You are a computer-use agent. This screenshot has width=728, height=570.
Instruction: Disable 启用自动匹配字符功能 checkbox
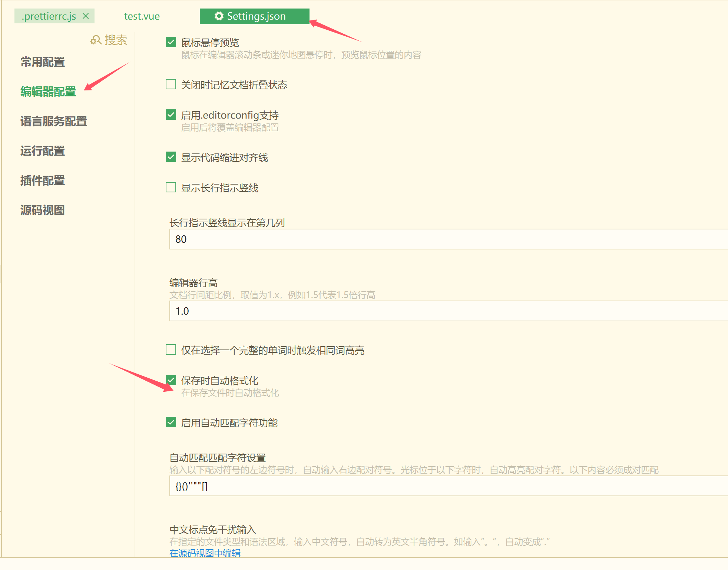[171, 422]
